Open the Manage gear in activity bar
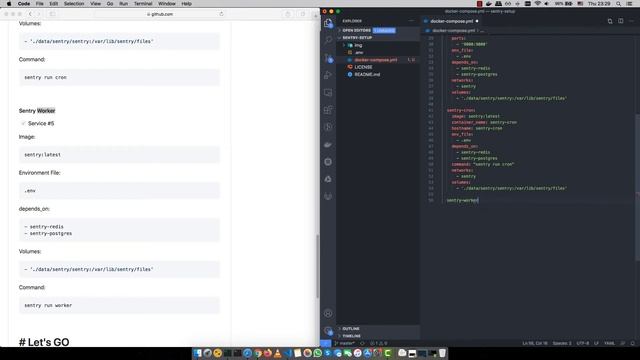 tap(328, 331)
